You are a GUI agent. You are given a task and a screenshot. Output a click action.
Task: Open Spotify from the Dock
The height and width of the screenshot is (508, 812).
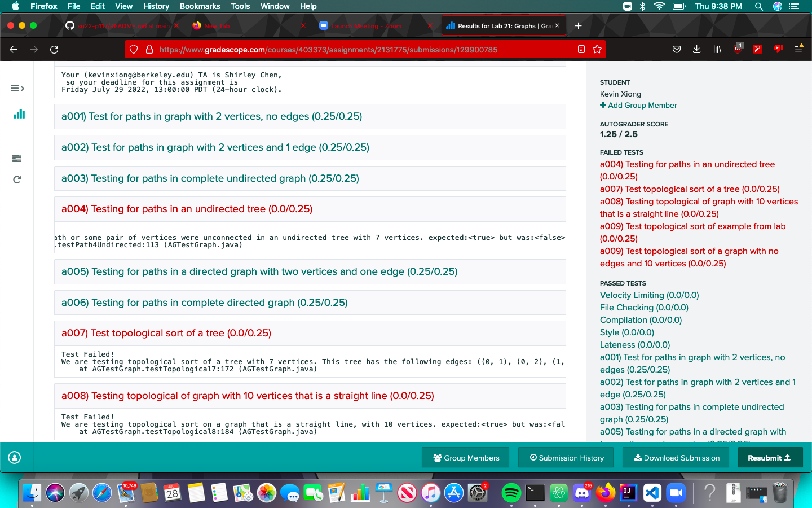pos(511,493)
